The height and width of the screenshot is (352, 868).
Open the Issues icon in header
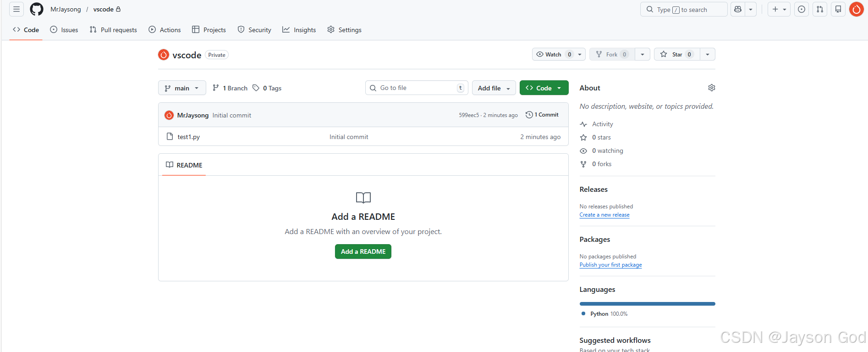[802, 9]
